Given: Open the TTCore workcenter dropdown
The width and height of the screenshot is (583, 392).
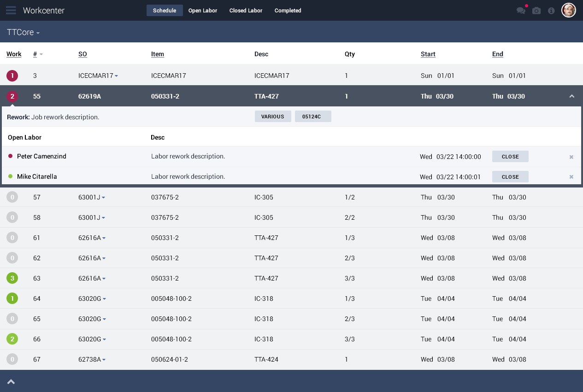Looking at the screenshot, I should pos(23,33).
